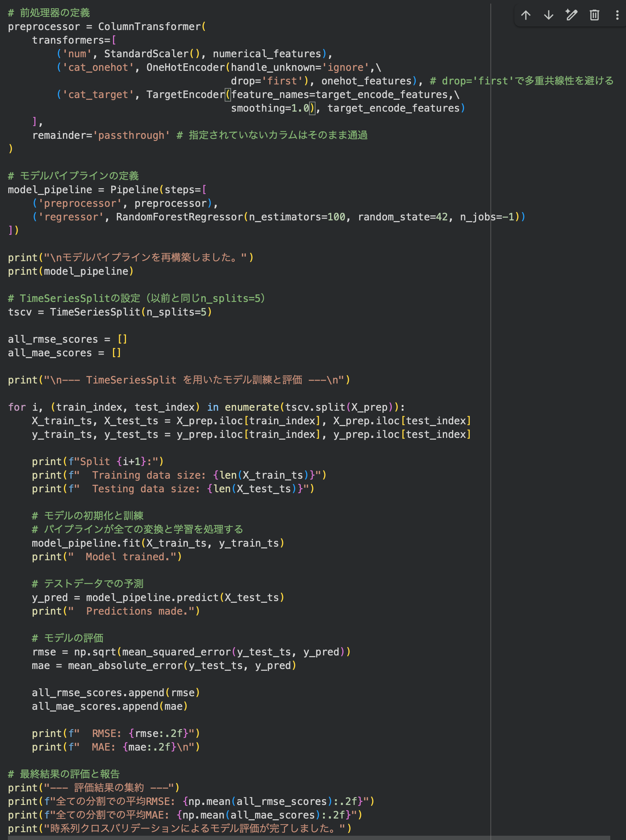Click the 'transformers=[' line
The height and width of the screenshot is (840, 626).
(x=74, y=40)
